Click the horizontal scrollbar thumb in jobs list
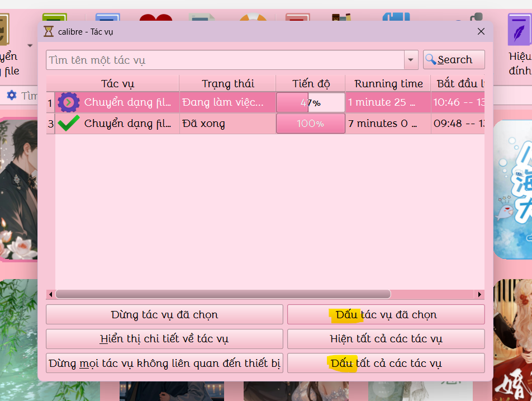Screen dimensions: 532x401 [223, 294]
